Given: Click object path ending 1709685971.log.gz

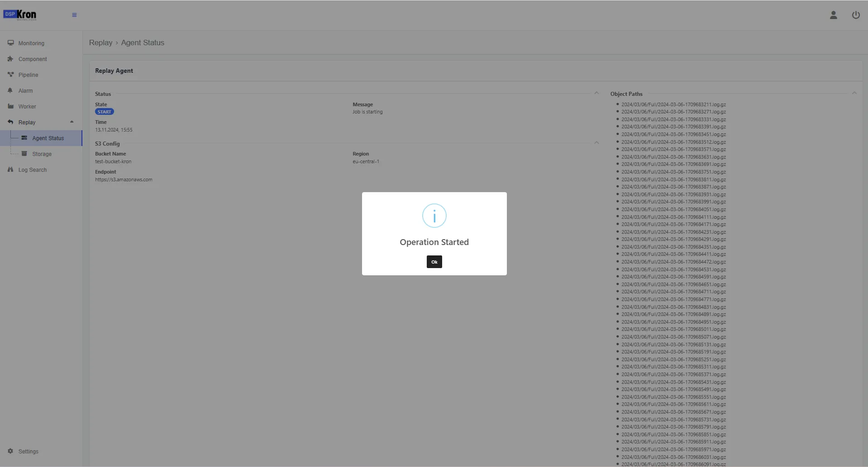Looking at the screenshot, I should [x=673, y=449].
